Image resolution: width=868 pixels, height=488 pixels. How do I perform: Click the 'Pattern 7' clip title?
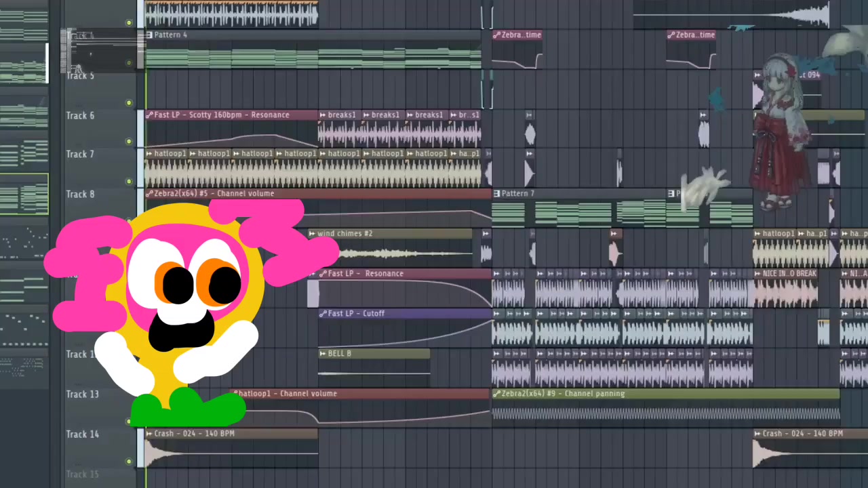tap(517, 194)
